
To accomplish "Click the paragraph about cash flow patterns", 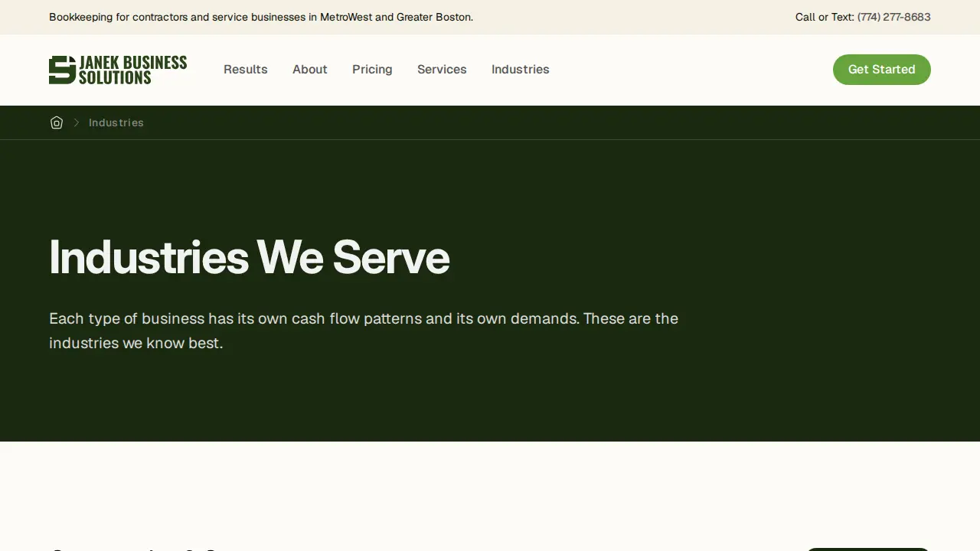I will 364,331.
